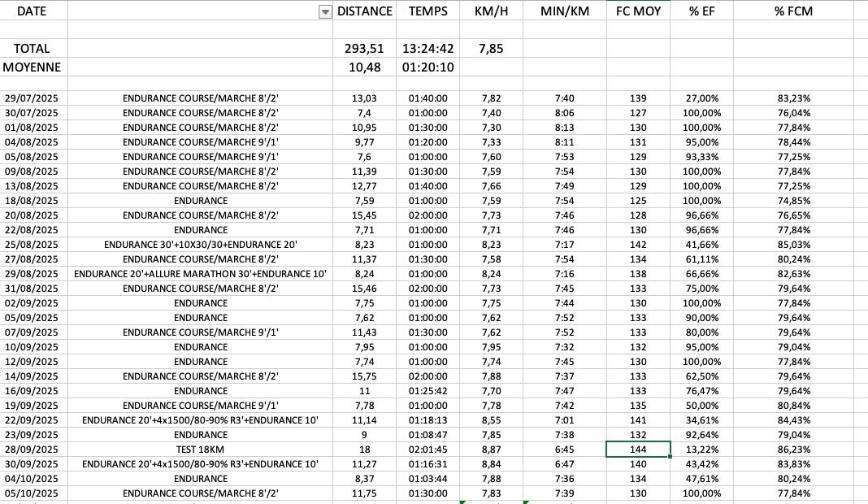
Task: Select the ALLURE MARATHON workout description cell
Action: coord(201,274)
